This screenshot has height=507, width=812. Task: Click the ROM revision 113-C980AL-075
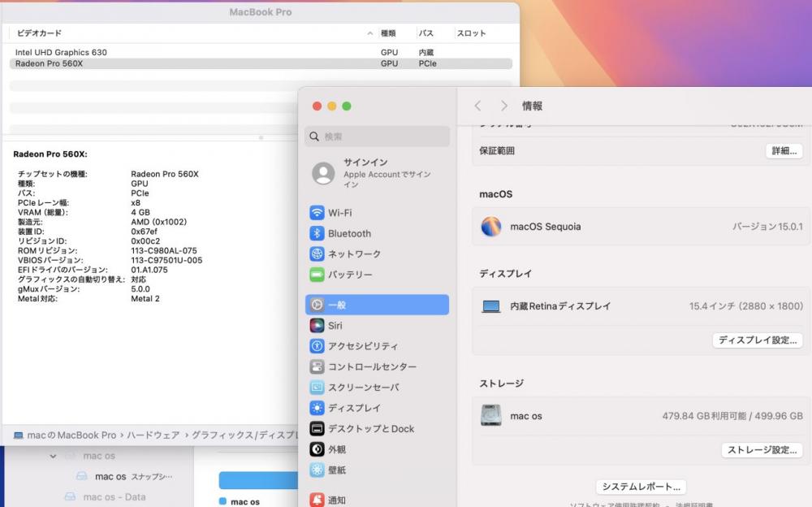164,251
